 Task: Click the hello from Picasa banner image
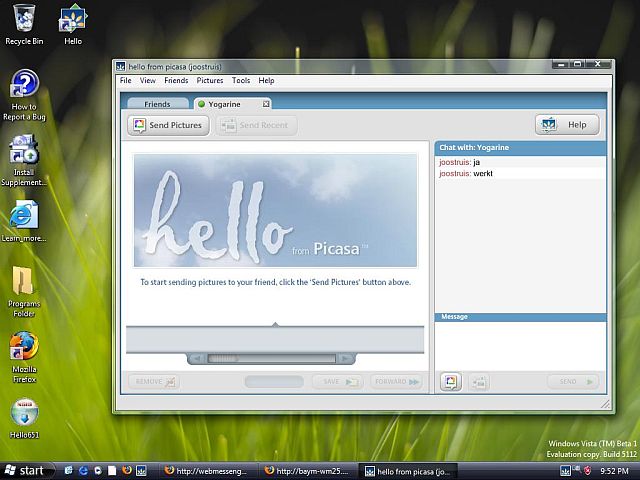click(x=276, y=210)
